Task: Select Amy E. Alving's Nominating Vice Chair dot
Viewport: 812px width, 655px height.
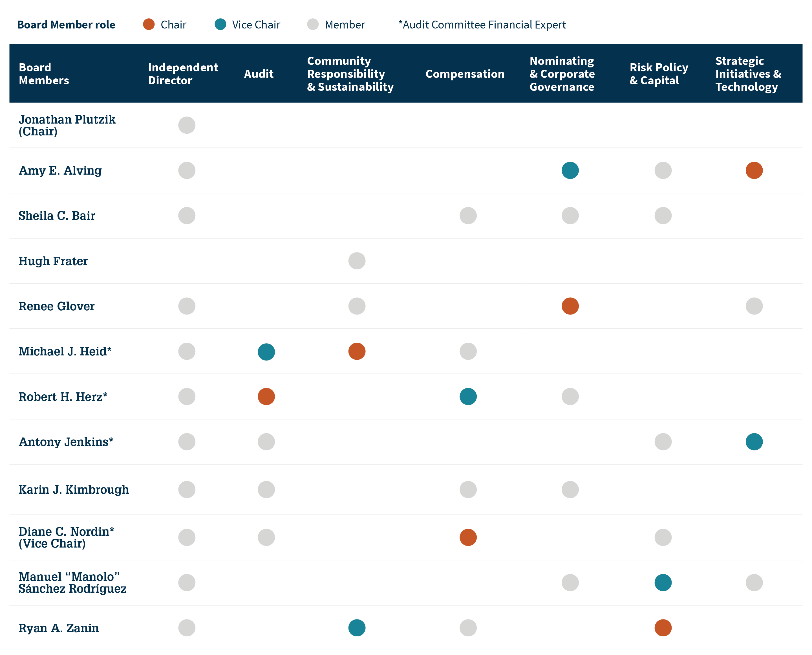Action: (570, 170)
